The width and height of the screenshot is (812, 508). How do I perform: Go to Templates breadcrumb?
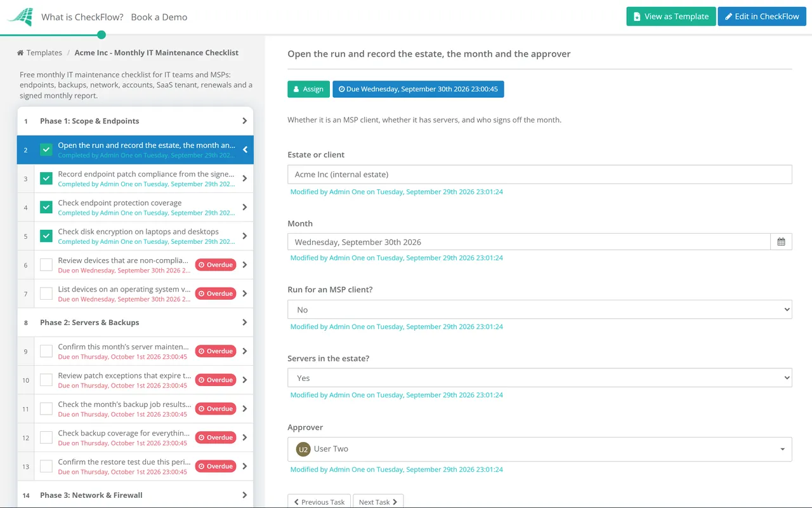point(44,53)
